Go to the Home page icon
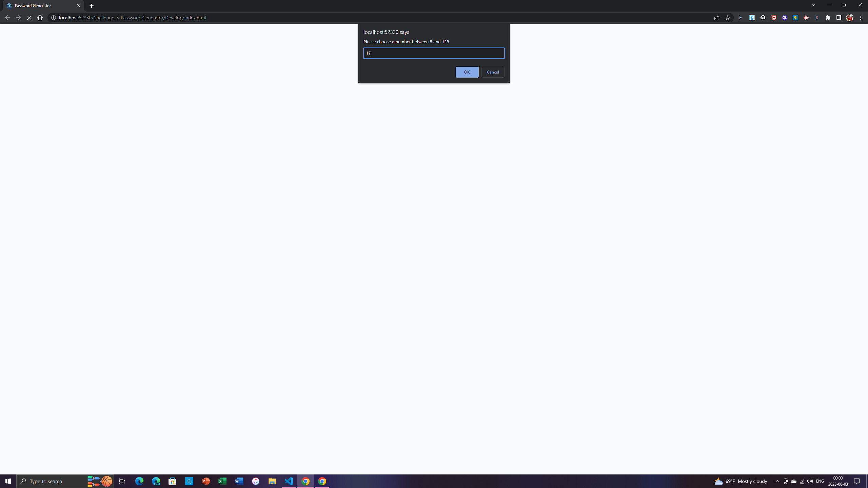Screen dimensions: 868x488 (40, 18)
